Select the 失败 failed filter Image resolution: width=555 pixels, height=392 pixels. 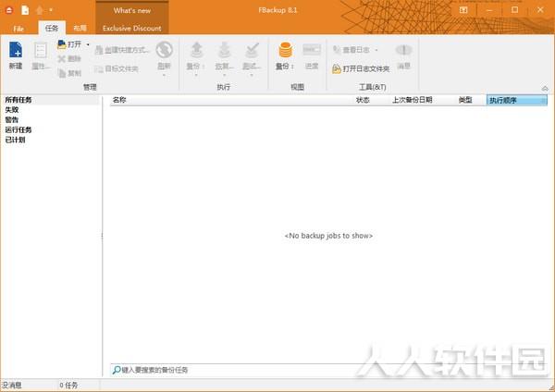click(12, 110)
